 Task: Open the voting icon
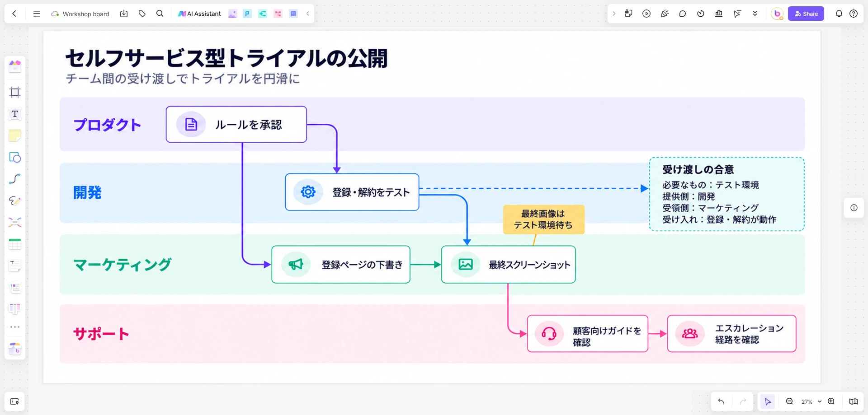tap(719, 14)
